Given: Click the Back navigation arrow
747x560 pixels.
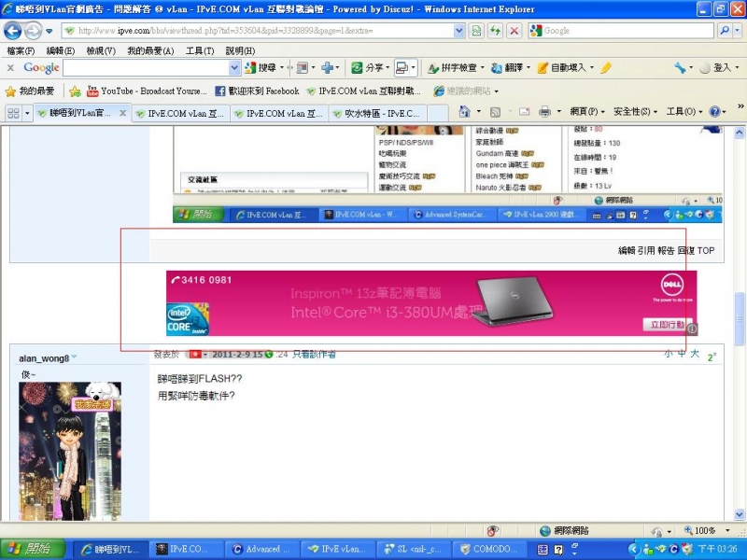Looking at the screenshot, I should [x=12, y=31].
